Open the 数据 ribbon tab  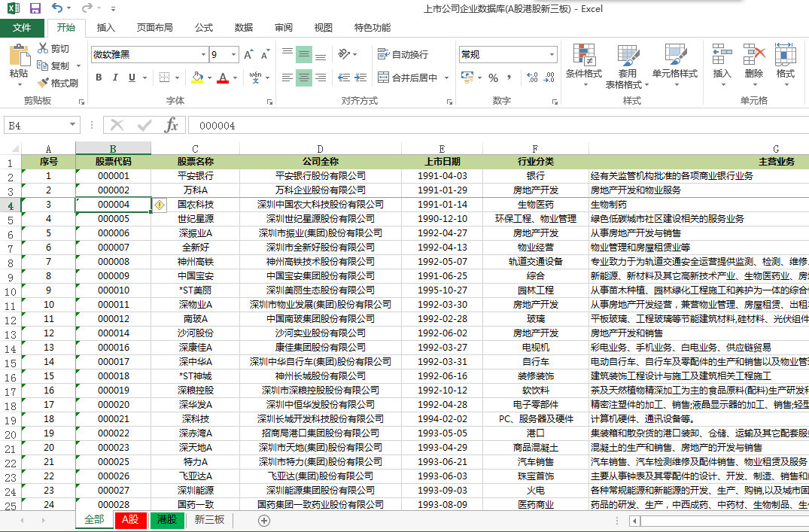click(244, 28)
